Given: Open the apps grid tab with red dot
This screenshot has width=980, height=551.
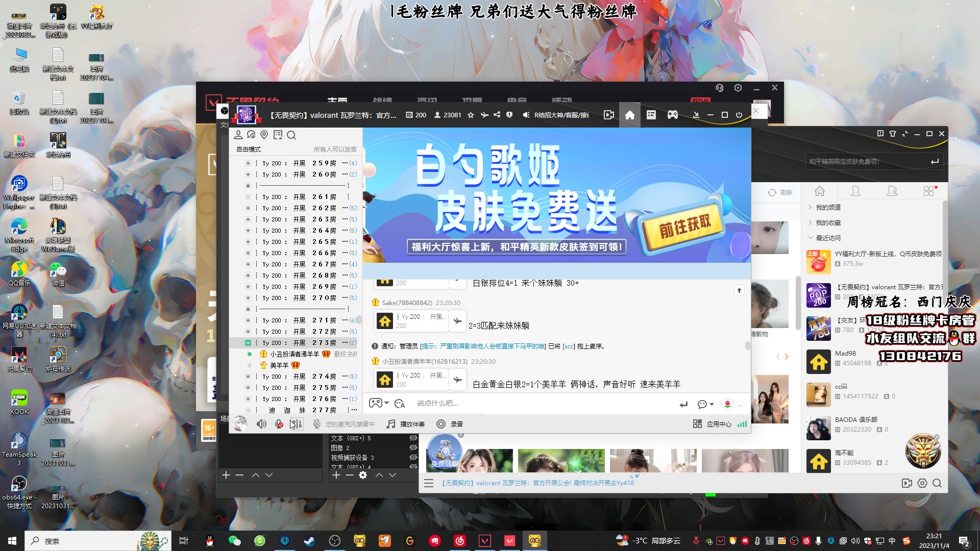Looking at the screenshot, I should (929, 191).
